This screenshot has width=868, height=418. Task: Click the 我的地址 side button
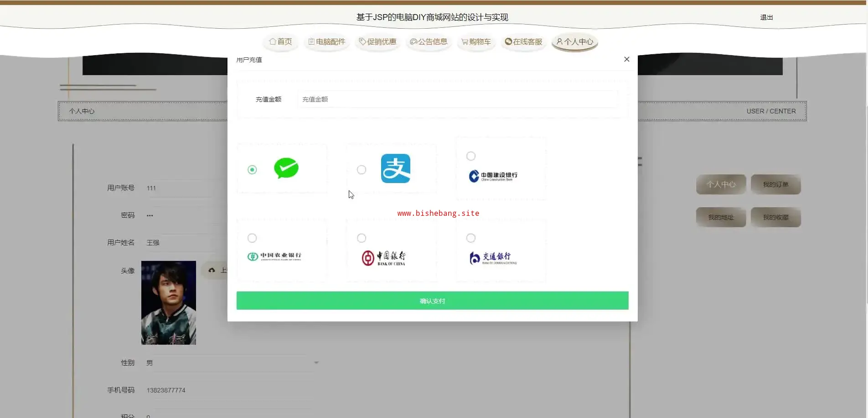pyautogui.click(x=721, y=217)
